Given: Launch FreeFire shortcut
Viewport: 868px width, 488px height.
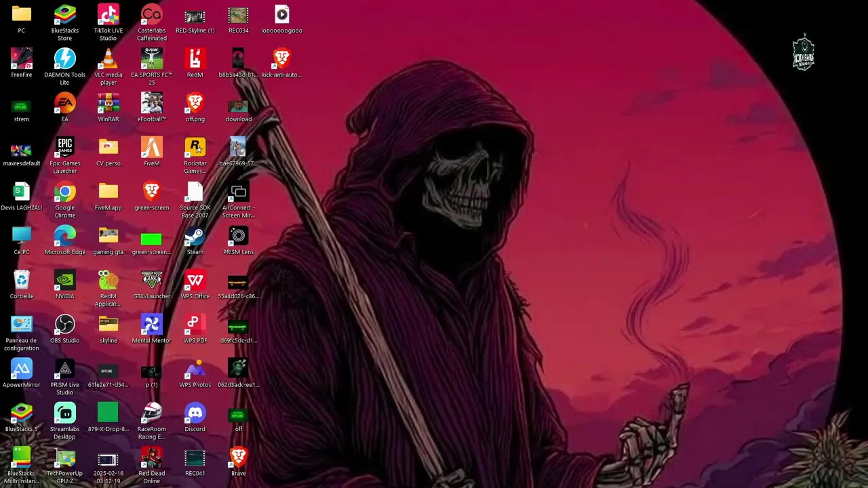Looking at the screenshot, I should 22,59.
